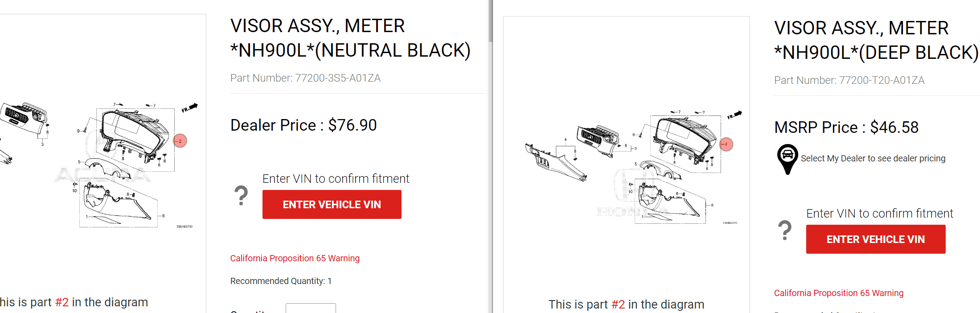The image size is (980, 313).
Task: Click the #2 link in left diagram caption
Action: (63, 302)
